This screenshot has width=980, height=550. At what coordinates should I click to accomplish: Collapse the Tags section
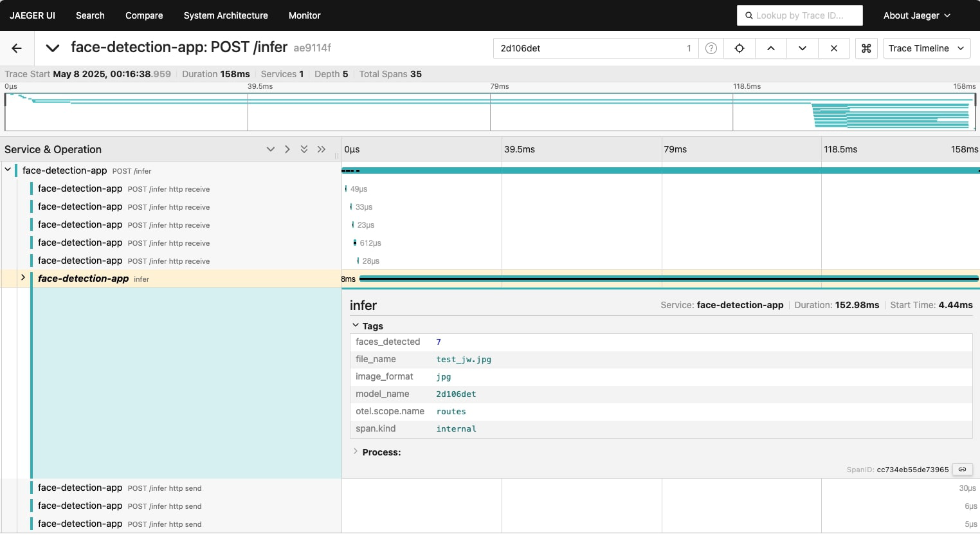click(x=368, y=326)
